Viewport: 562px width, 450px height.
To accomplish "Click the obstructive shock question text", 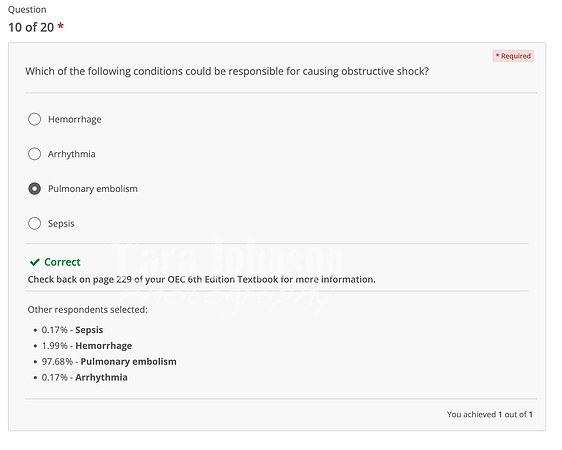I will click(227, 71).
